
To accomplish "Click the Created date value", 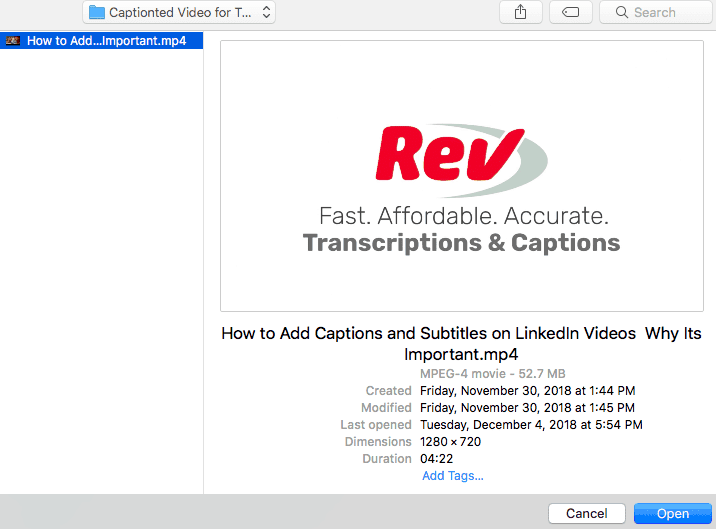I will point(527,391).
